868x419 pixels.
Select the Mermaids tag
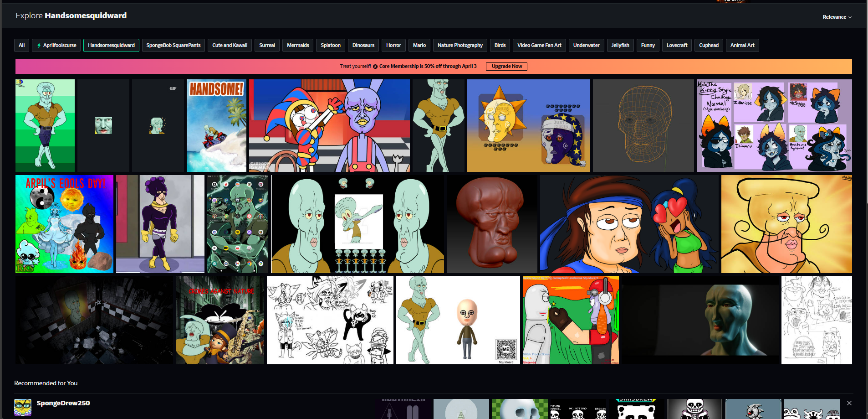tap(298, 45)
